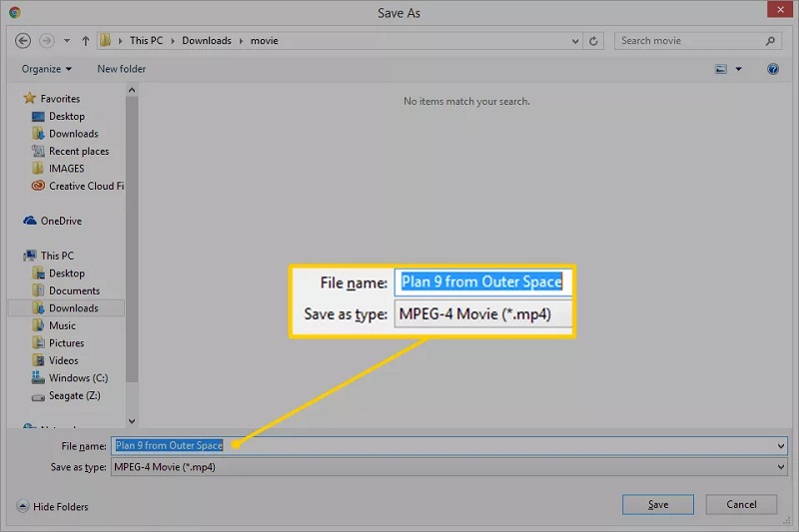Click the Hide Folders arrow icon

(23, 507)
